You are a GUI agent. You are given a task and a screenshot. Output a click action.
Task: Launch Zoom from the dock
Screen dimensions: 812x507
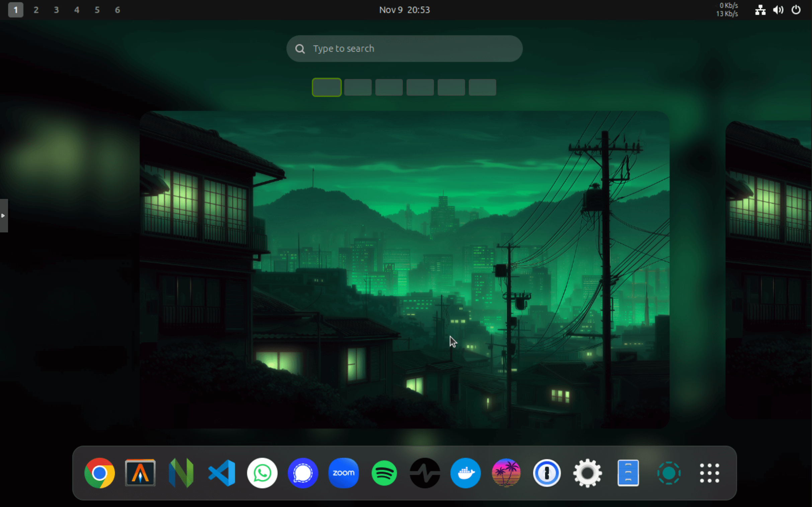pyautogui.click(x=343, y=473)
